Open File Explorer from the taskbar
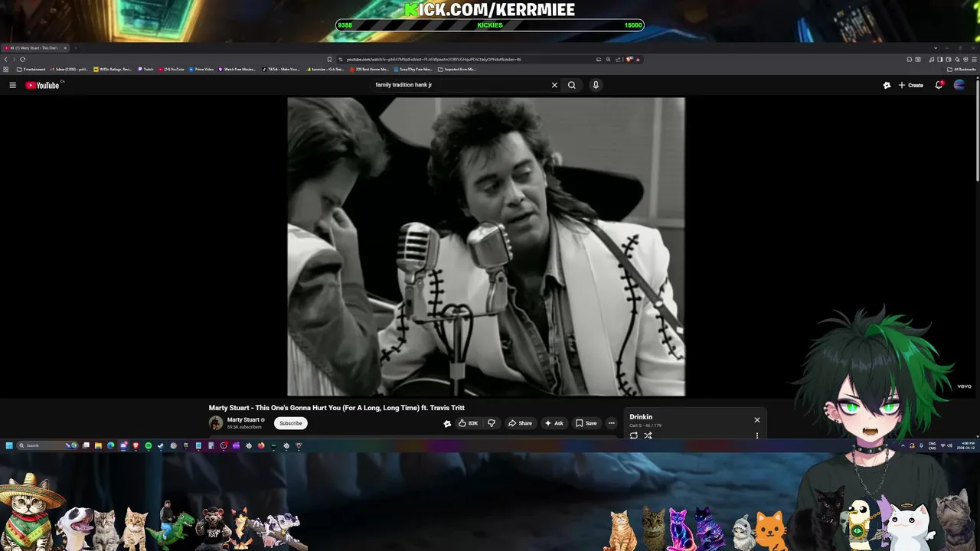Screen dimensions: 980x551 (x=98, y=445)
